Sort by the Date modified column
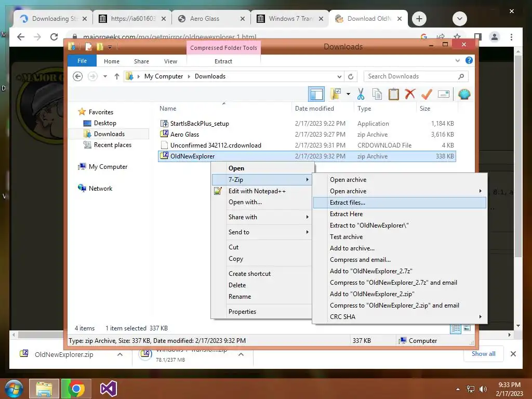532x399 pixels. pyautogui.click(x=314, y=109)
